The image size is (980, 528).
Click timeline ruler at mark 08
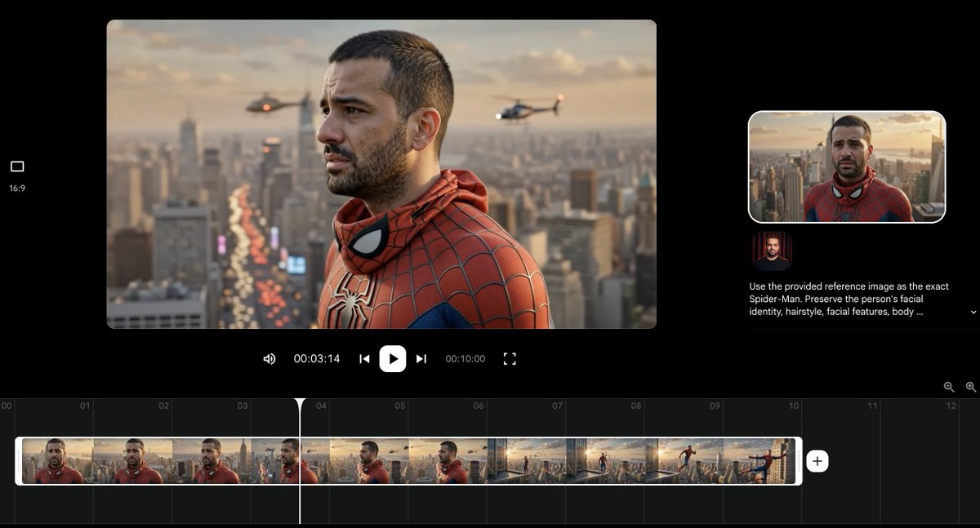[636, 406]
